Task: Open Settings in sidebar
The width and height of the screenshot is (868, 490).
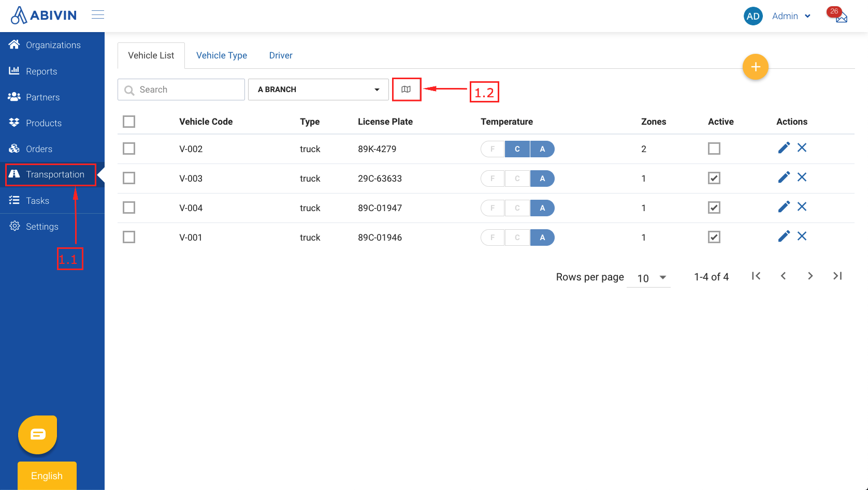Action: [52, 226]
